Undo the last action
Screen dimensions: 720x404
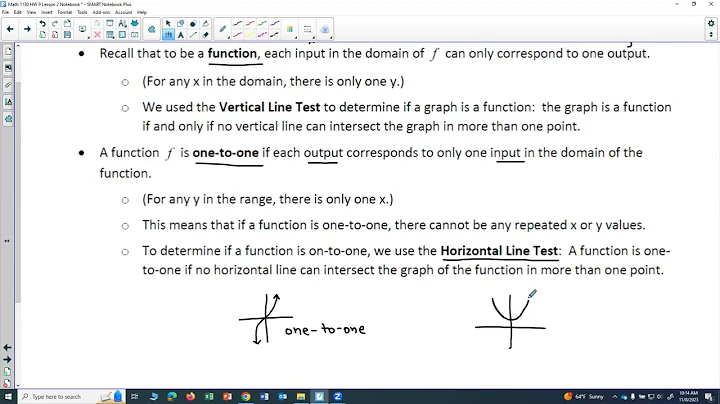(x=43, y=23)
